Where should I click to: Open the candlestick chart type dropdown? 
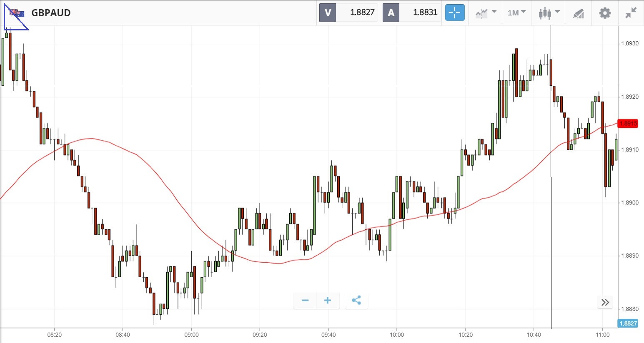549,13
